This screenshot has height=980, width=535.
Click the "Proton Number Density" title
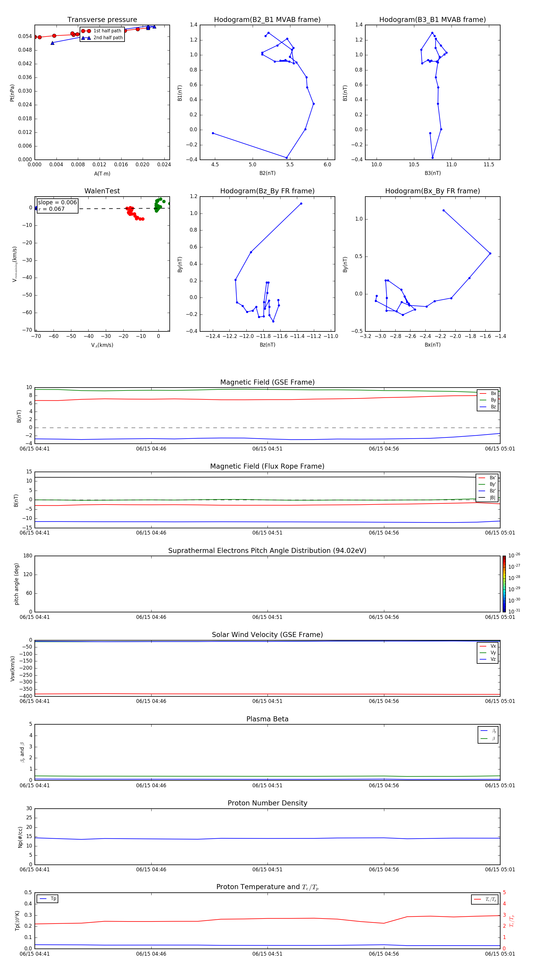(267, 803)
